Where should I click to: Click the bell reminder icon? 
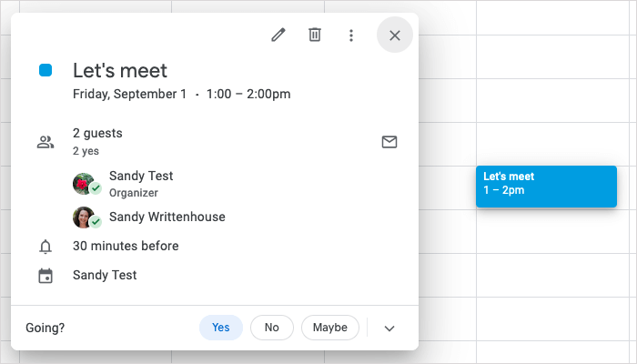[x=45, y=247]
